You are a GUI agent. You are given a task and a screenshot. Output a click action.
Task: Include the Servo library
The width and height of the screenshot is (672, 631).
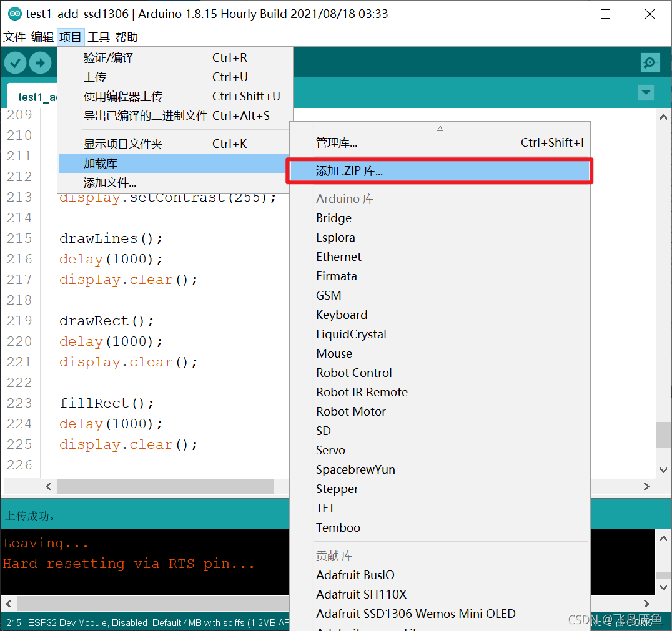440,450
